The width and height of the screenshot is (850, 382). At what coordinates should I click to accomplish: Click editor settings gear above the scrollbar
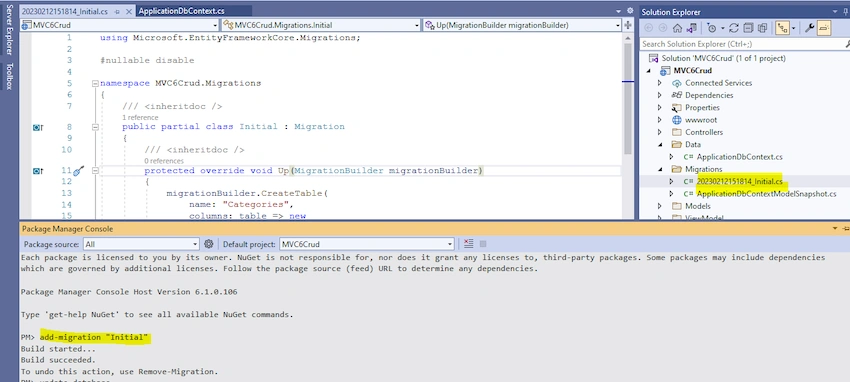click(630, 11)
